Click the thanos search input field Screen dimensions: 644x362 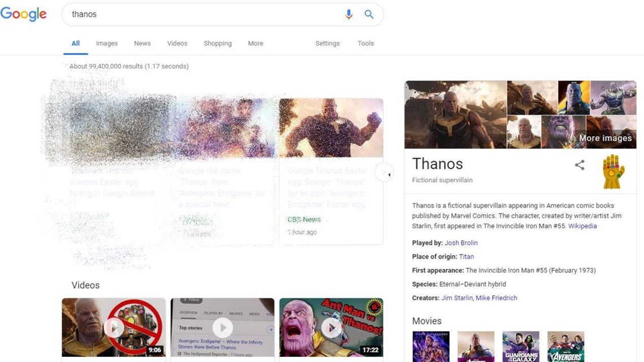tap(203, 15)
